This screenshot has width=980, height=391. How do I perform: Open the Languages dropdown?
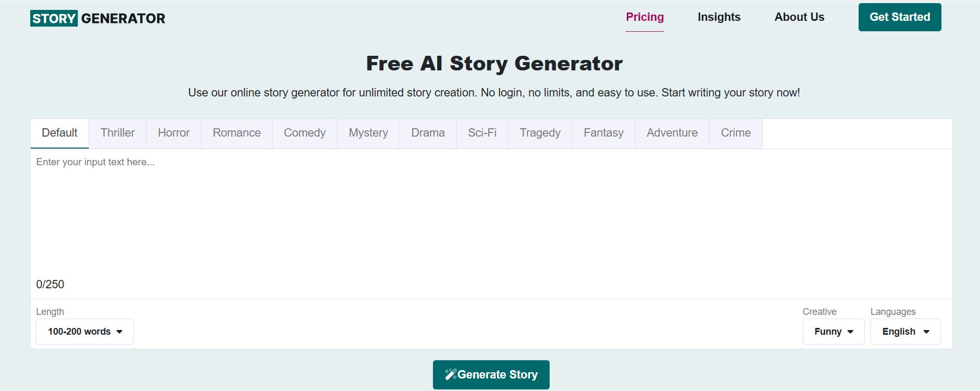pos(905,332)
